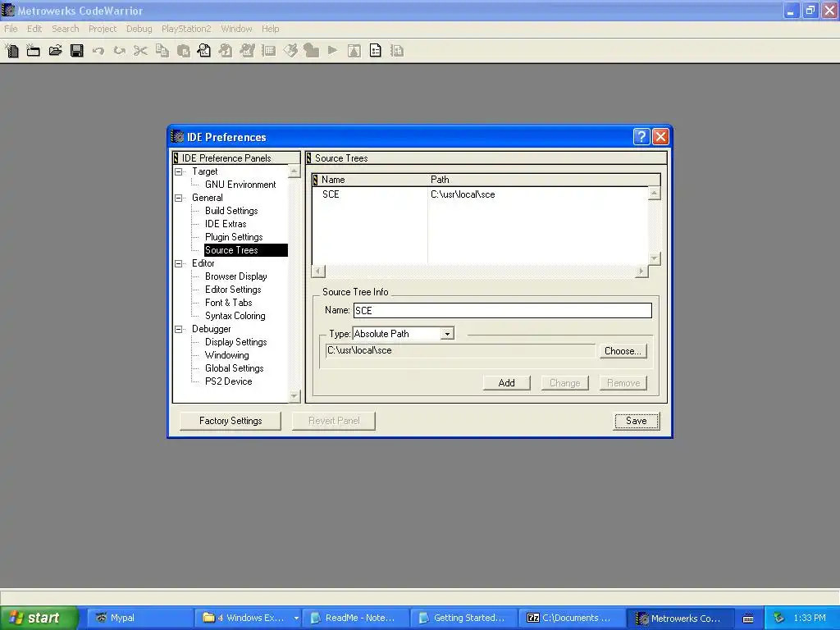The height and width of the screenshot is (630, 840).
Task: Click the Find magnifier toolbar icon
Action: pos(204,51)
